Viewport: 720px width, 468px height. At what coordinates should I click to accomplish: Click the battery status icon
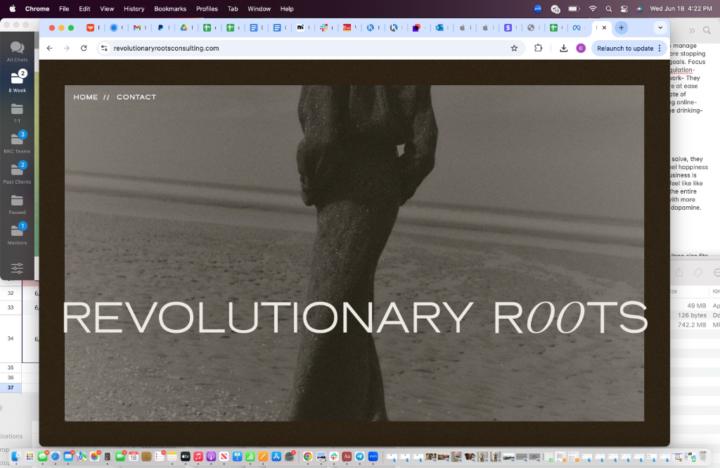574,9
